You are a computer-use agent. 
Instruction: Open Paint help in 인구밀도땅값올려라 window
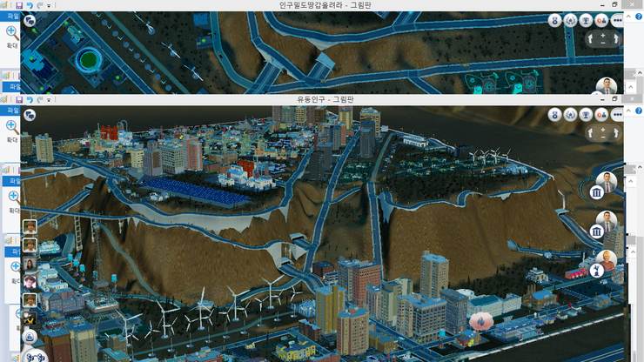pyautogui.click(x=639, y=17)
